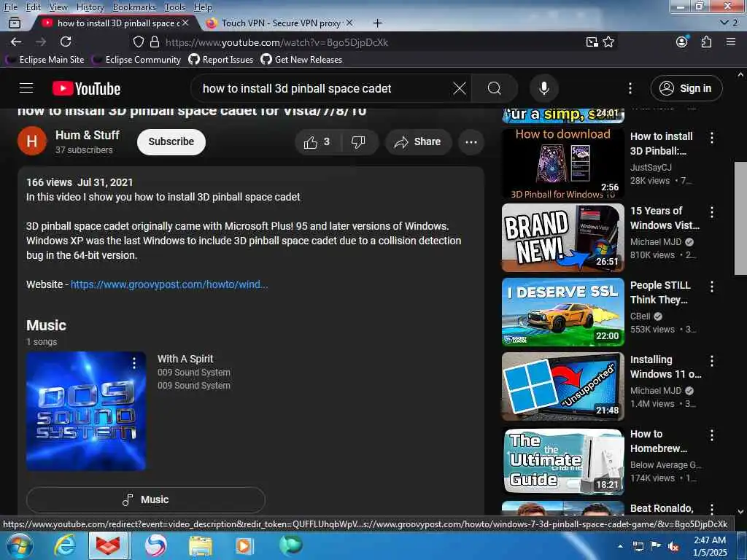Open options for 15 Years of Windows Vista video
The height and width of the screenshot is (560, 747).
(712, 212)
